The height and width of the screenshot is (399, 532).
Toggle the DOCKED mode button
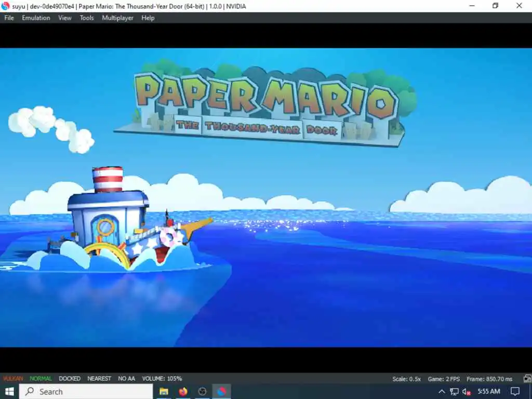pyautogui.click(x=70, y=378)
